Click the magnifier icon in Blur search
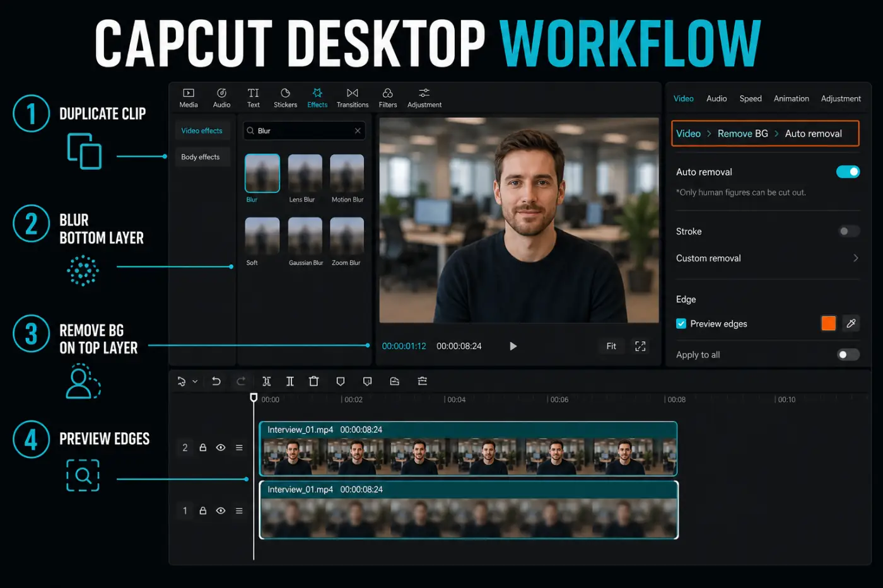The width and height of the screenshot is (883, 588). click(x=250, y=130)
